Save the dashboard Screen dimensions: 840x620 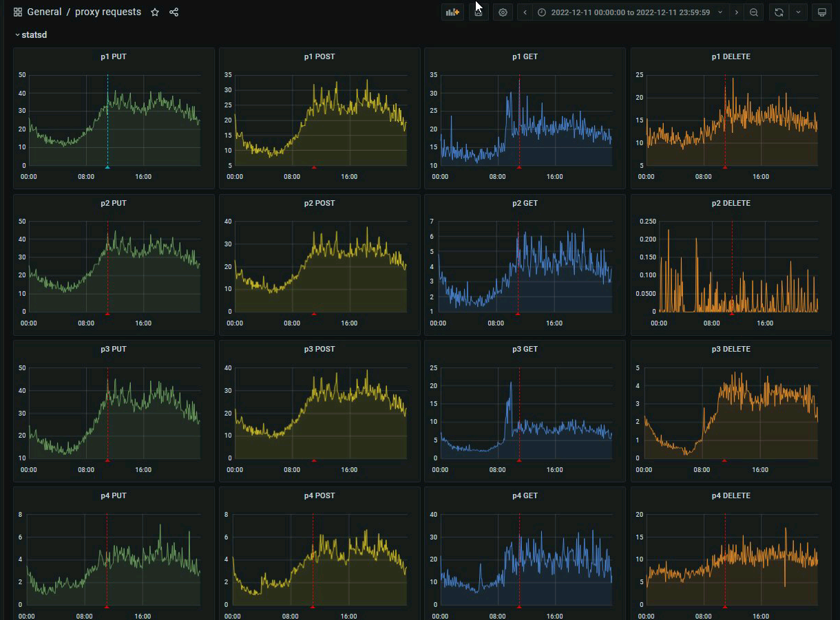(479, 12)
